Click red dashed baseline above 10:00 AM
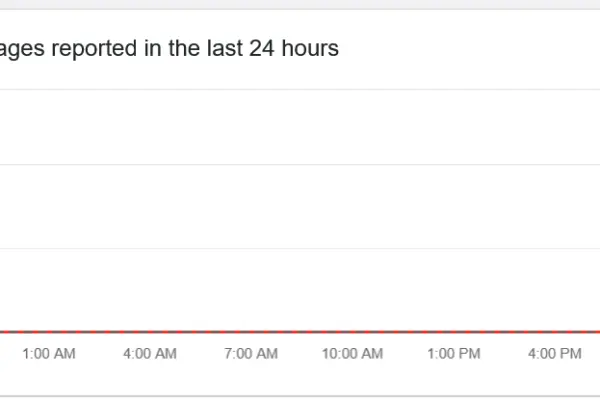 point(352,331)
